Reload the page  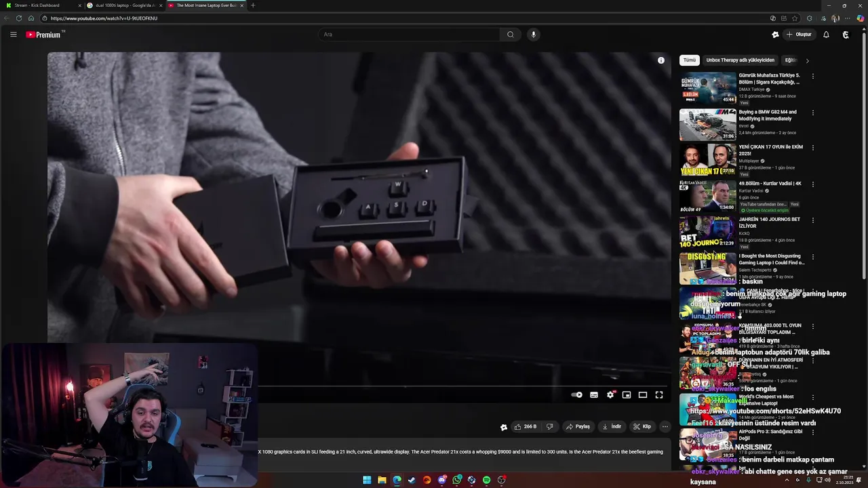pyautogui.click(x=18, y=18)
